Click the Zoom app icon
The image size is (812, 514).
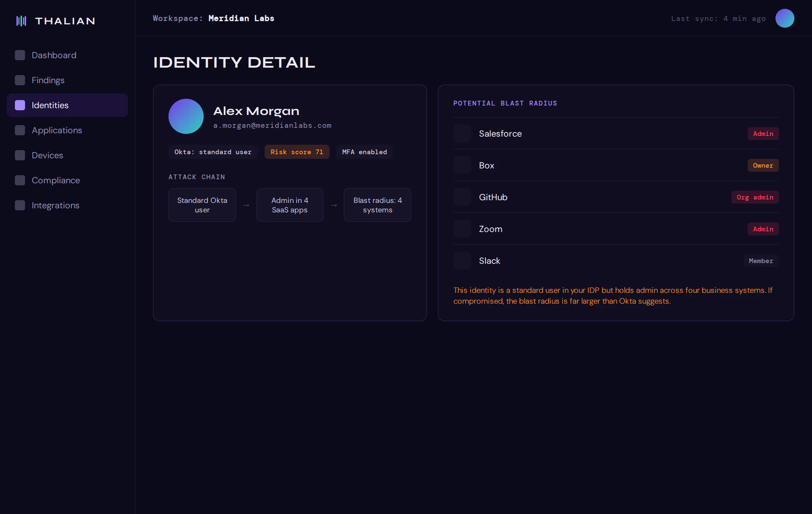462,229
